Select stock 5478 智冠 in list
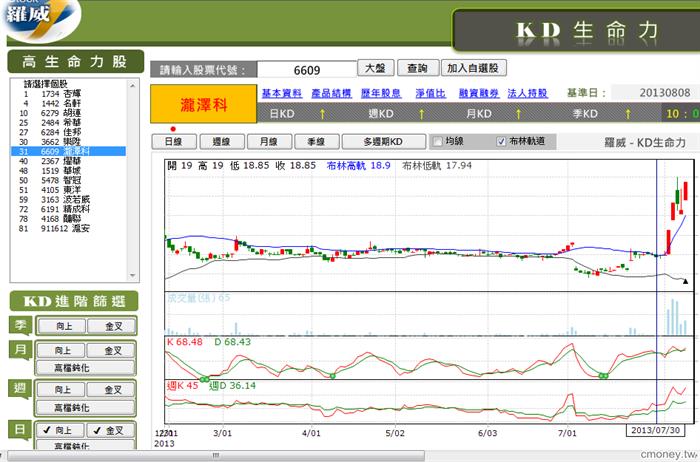This screenshot has height=462, width=700. tap(68, 180)
